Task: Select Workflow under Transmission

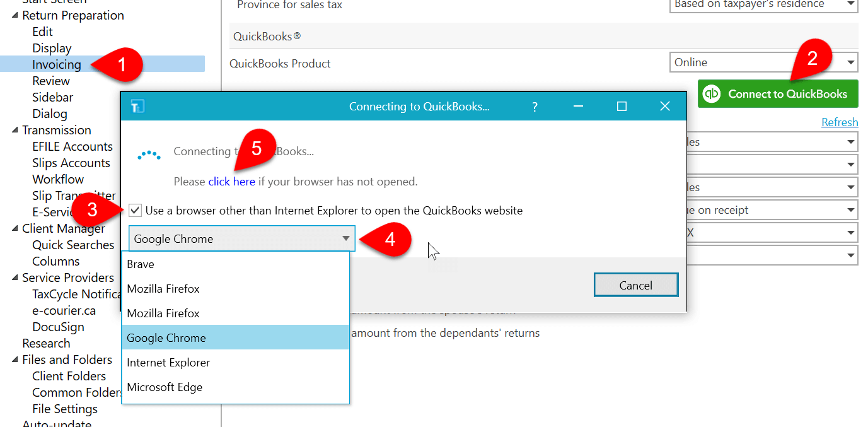Action: pyautogui.click(x=58, y=179)
